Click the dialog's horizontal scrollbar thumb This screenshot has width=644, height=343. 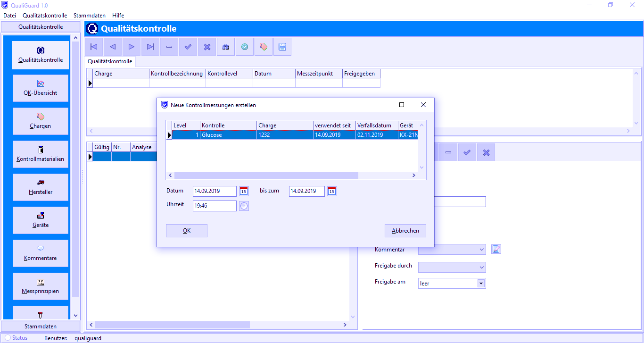[266, 176]
